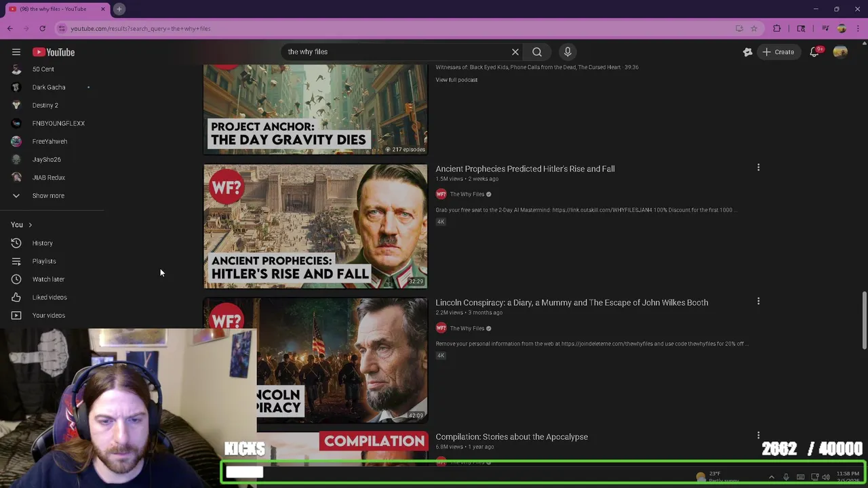868x488 pixels.
Task: Show hidden system tray icons chevron
Action: pyautogui.click(x=771, y=477)
